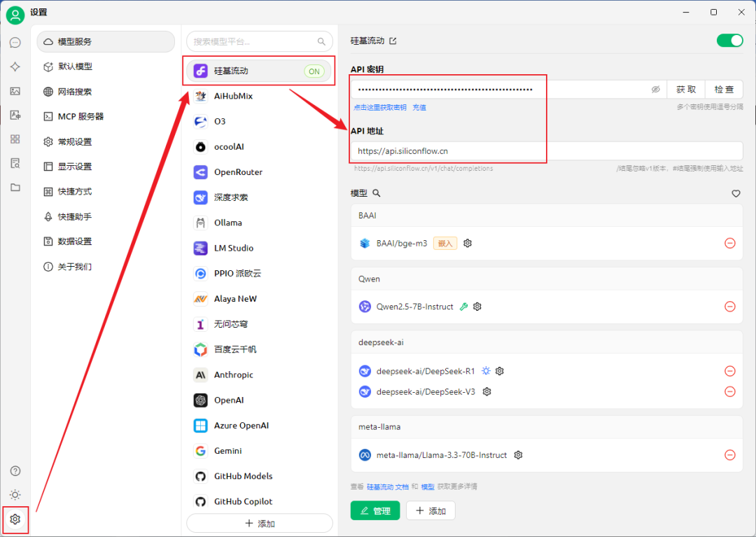Click 添加 provider button below list

pos(260,524)
